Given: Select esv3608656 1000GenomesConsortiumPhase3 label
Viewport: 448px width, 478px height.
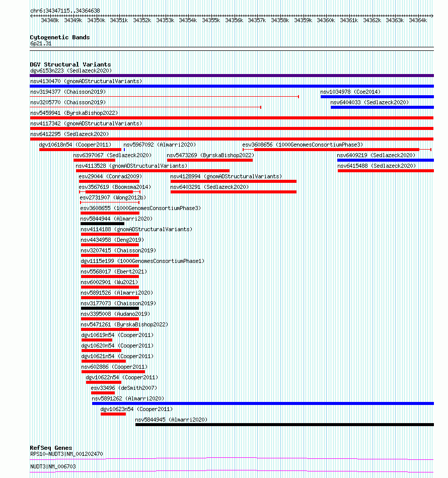Looking at the screenshot, I should coord(303,145).
